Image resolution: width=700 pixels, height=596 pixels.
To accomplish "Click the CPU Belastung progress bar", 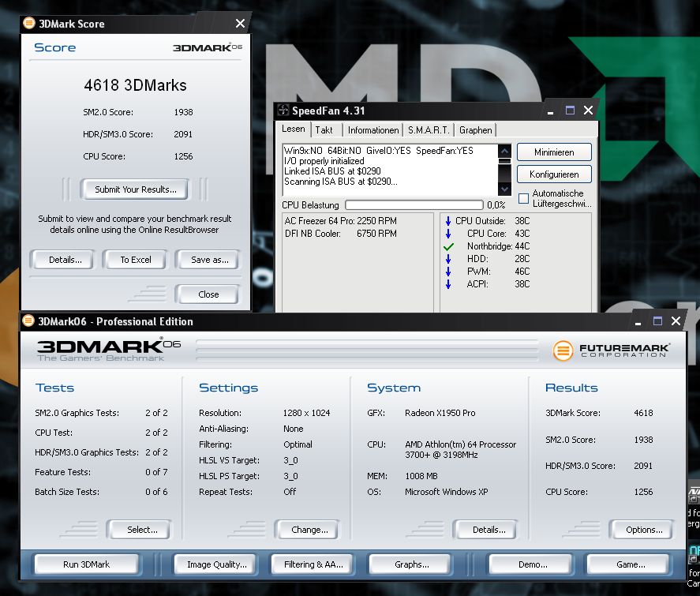I will 414,205.
